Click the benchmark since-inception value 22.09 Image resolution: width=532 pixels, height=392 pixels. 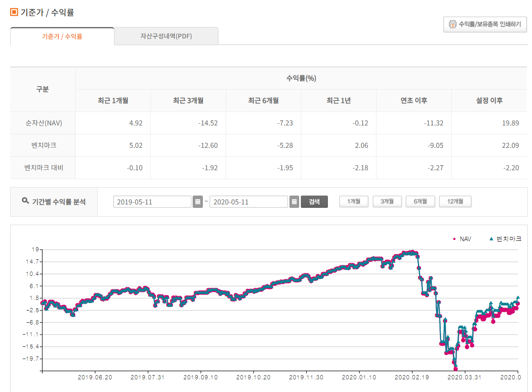510,146
